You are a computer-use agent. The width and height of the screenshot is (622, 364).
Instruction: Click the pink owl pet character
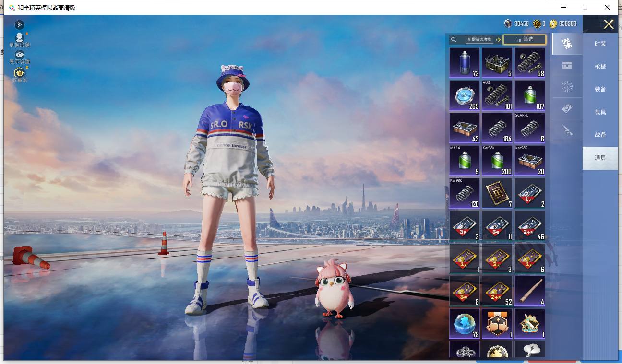(x=334, y=289)
